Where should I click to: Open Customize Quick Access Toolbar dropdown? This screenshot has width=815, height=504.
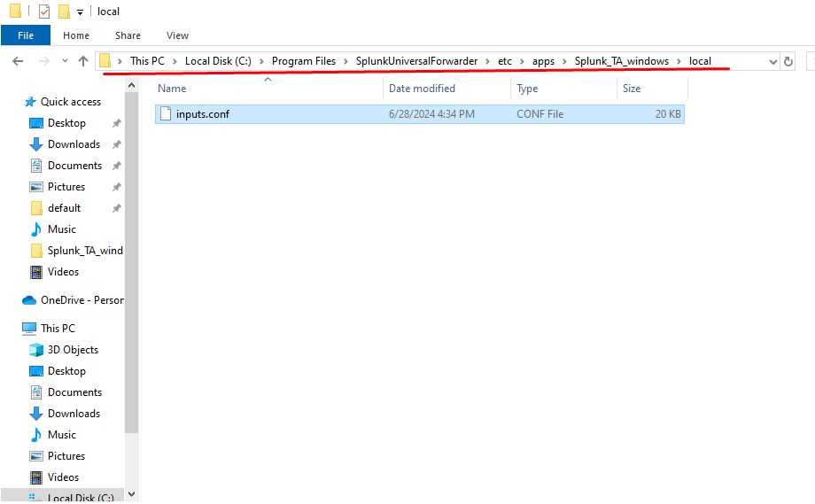(80, 12)
